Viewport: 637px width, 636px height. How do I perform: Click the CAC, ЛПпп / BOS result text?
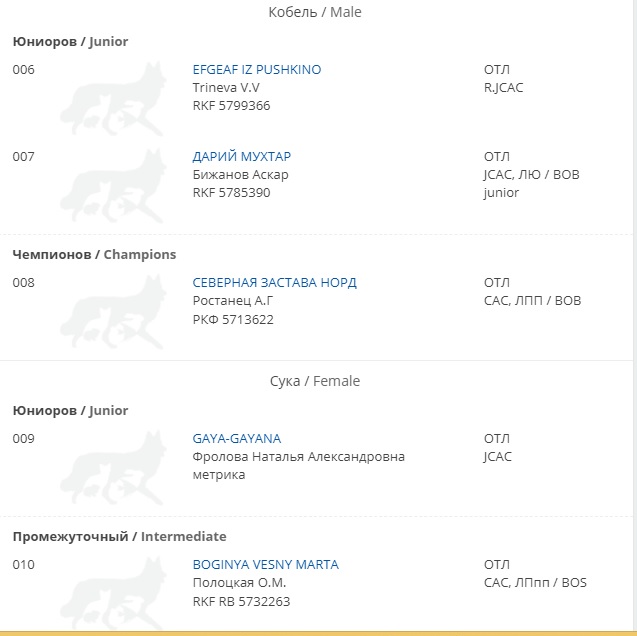(535, 583)
